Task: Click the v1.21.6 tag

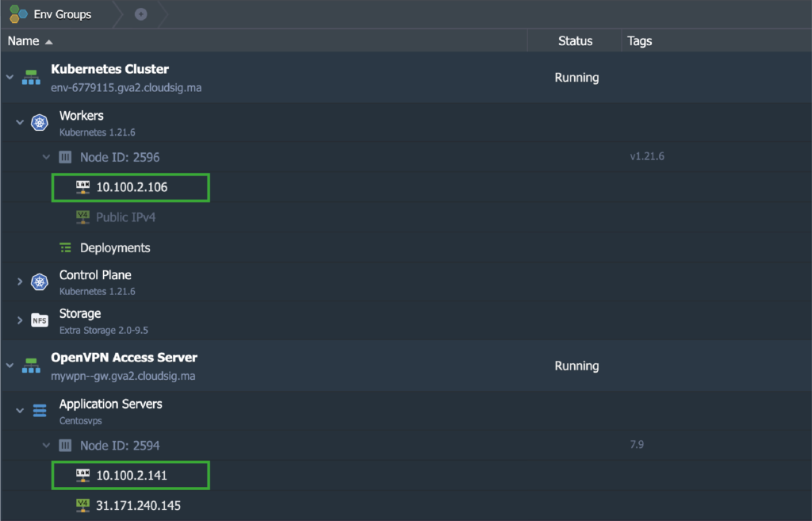Action: (647, 156)
